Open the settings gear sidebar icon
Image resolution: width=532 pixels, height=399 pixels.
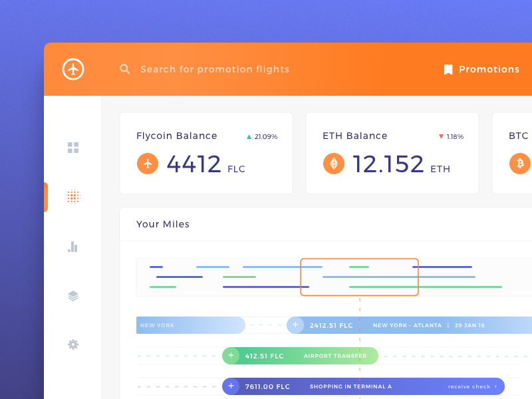[x=73, y=344]
